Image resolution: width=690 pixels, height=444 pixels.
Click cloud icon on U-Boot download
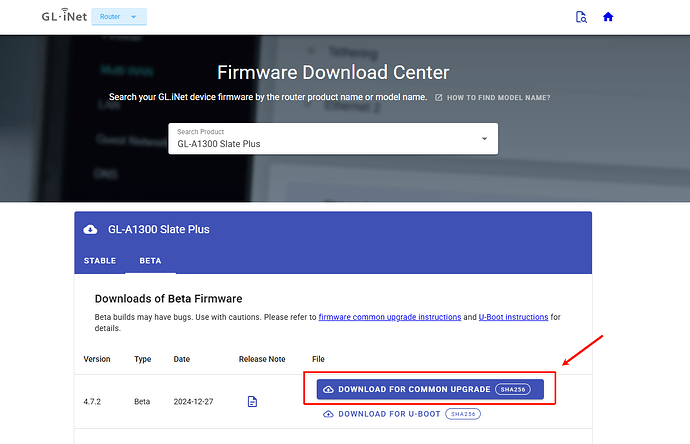328,414
